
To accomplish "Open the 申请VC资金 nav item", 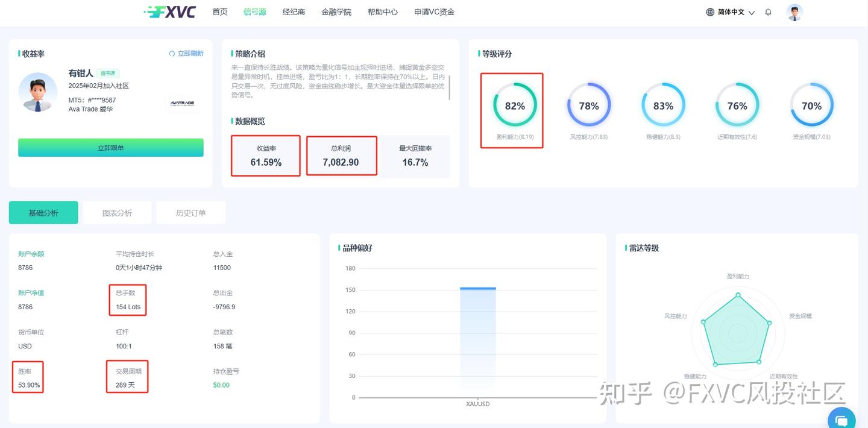I will pyautogui.click(x=435, y=12).
